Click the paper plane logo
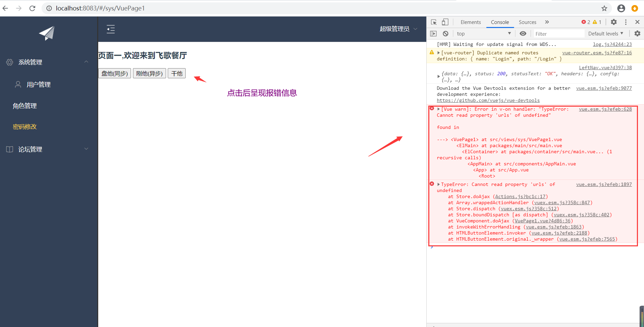 47,33
